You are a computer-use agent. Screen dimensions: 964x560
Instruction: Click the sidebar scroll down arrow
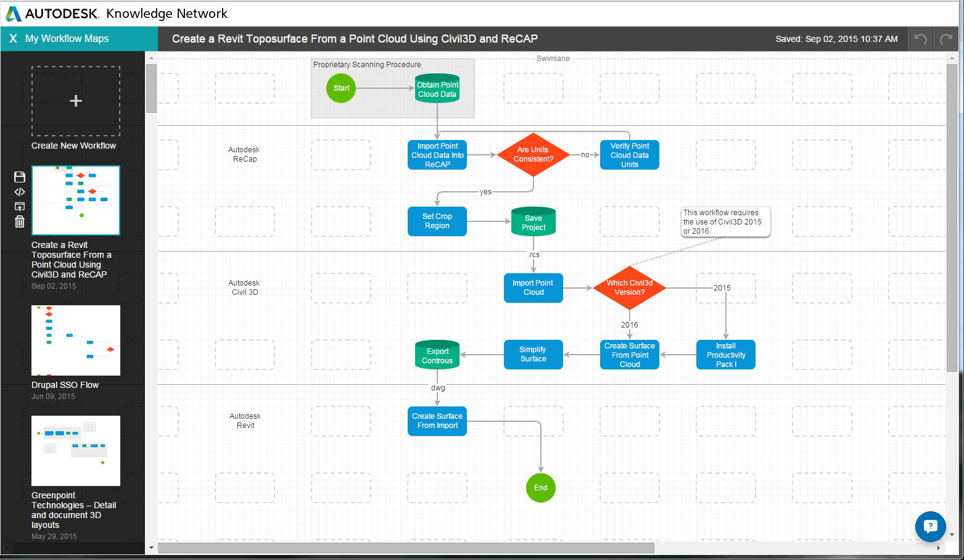[x=151, y=548]
